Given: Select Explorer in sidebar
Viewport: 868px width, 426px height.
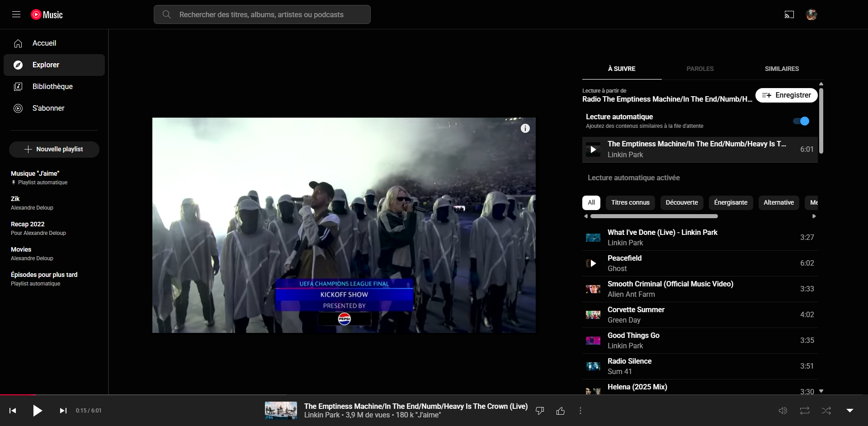Looking at the screenshot, I should 54,65.
